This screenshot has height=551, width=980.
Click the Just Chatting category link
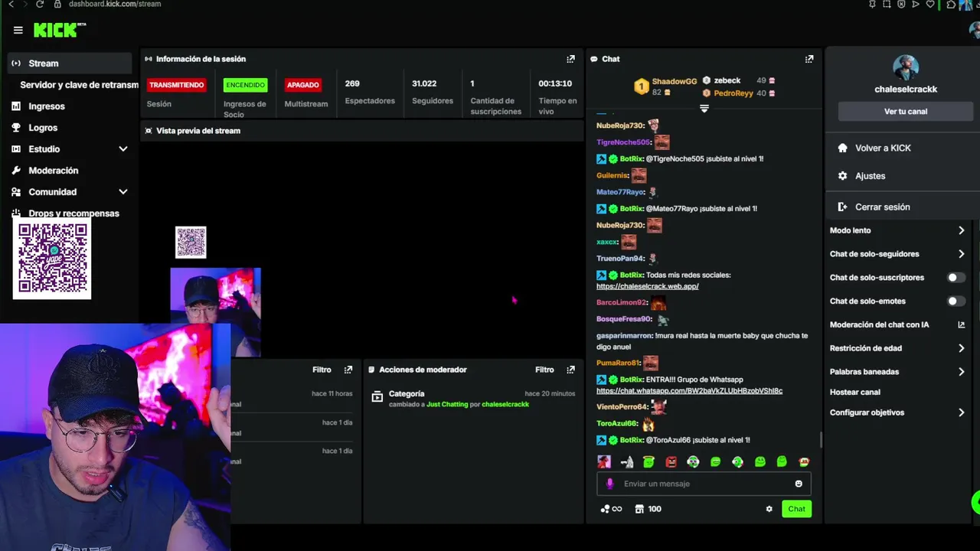(447, 405)
